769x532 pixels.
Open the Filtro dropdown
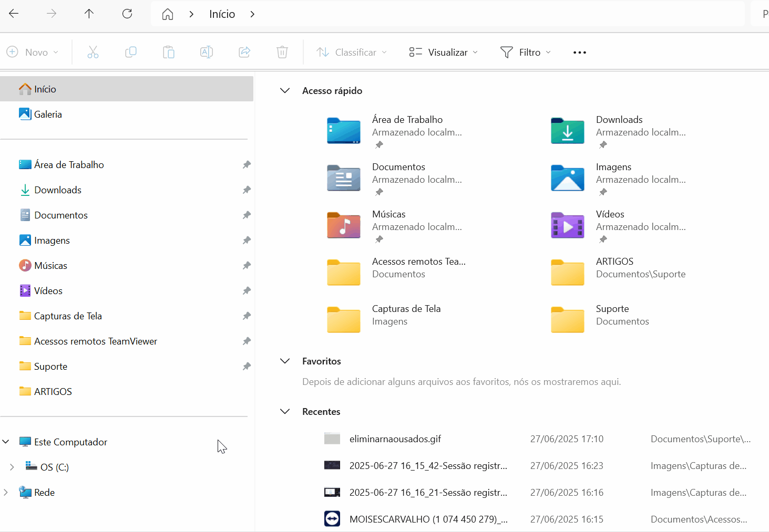click(526, 52)
